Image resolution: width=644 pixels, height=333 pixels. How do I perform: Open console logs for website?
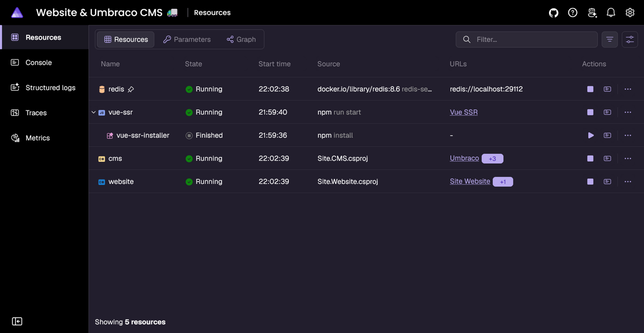click(x=608, y=181)
